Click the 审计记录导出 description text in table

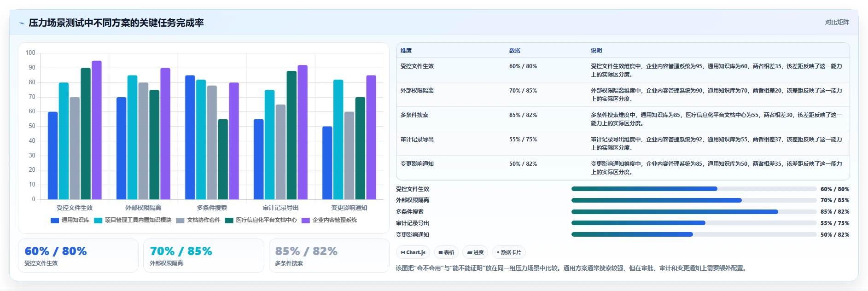pyautogui.click(x=717, y=144)
